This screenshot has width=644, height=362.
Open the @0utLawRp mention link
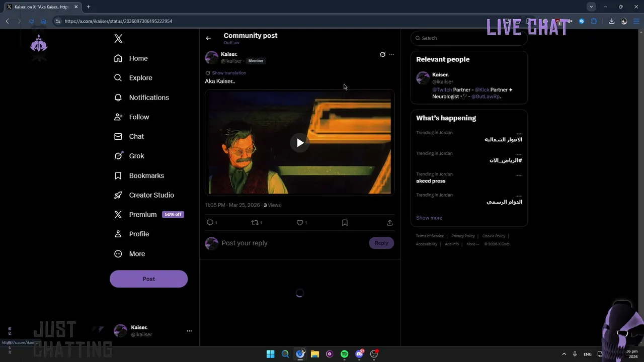[486, 97]
